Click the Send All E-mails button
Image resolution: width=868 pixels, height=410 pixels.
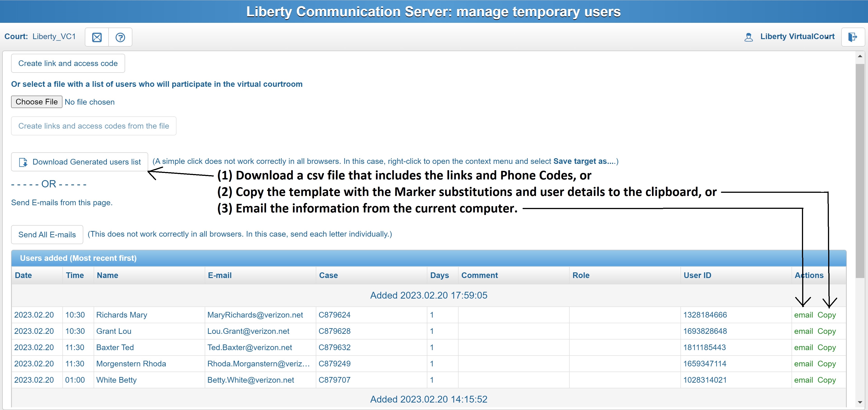coord(48,233)
